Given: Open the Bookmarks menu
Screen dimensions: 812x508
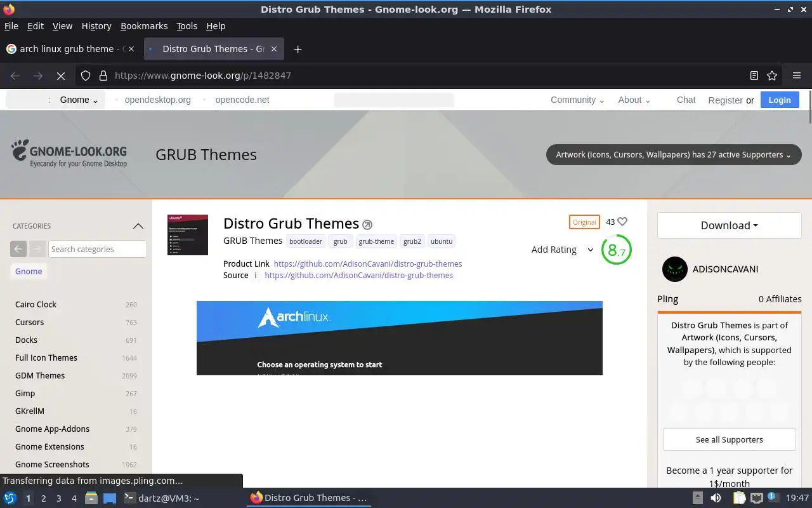Looking at the screenshot, I should point(144,26).
